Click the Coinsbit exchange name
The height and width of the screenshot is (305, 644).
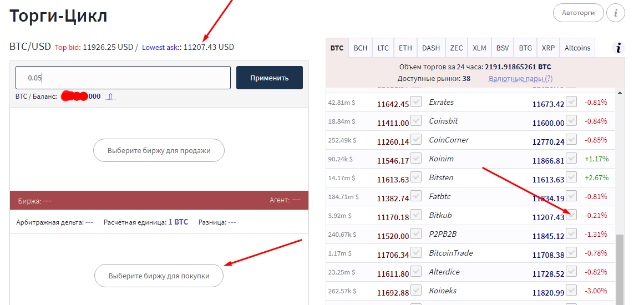click(443, 121)
